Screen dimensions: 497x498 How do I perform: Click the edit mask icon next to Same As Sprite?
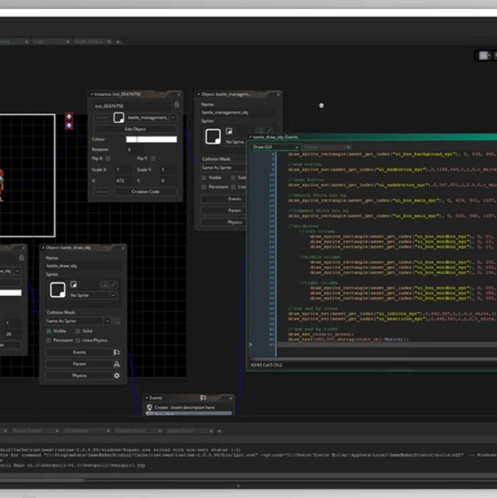coord(117,321)
